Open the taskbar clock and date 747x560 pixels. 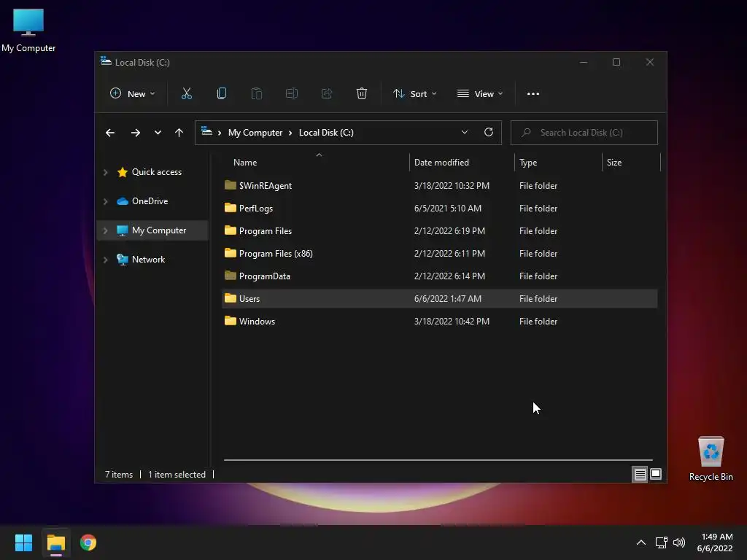pos(715,542)
